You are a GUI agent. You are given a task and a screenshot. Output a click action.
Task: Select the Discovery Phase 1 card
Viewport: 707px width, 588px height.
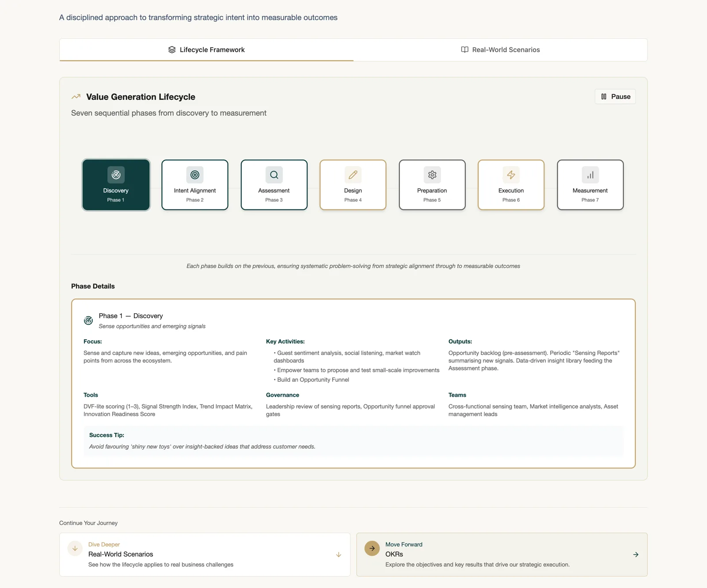click(x=116, y=185)
